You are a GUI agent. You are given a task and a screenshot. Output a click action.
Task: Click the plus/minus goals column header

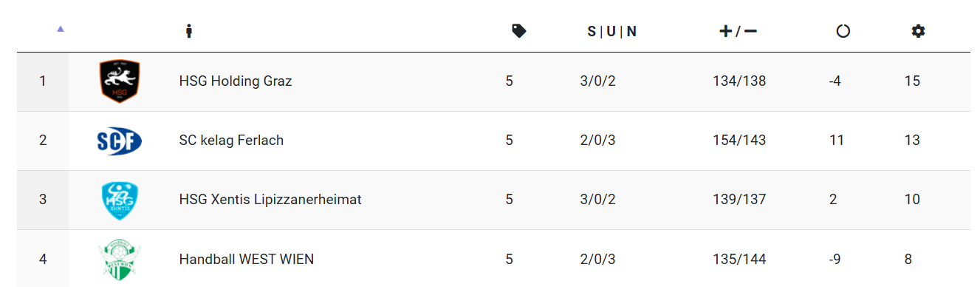click(x=739, y=31)
